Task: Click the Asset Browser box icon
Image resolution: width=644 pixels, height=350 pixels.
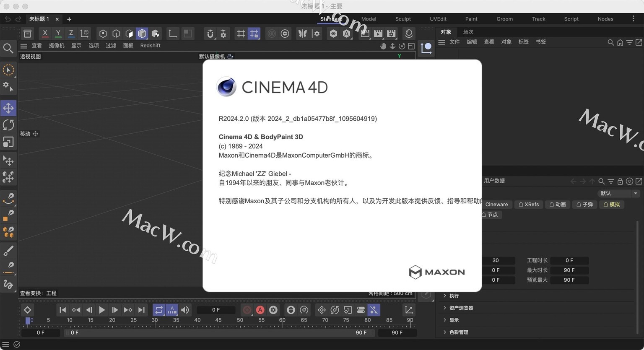Action: (27, 34)
